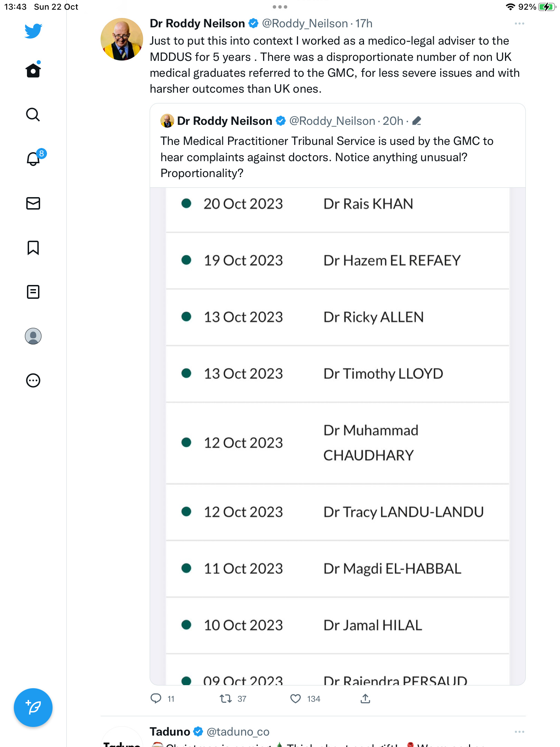Open Bookmarks icon in sidebar
The width and height of the screenshot is (560, 747).
pyautogui.click(x=33, y=248)
